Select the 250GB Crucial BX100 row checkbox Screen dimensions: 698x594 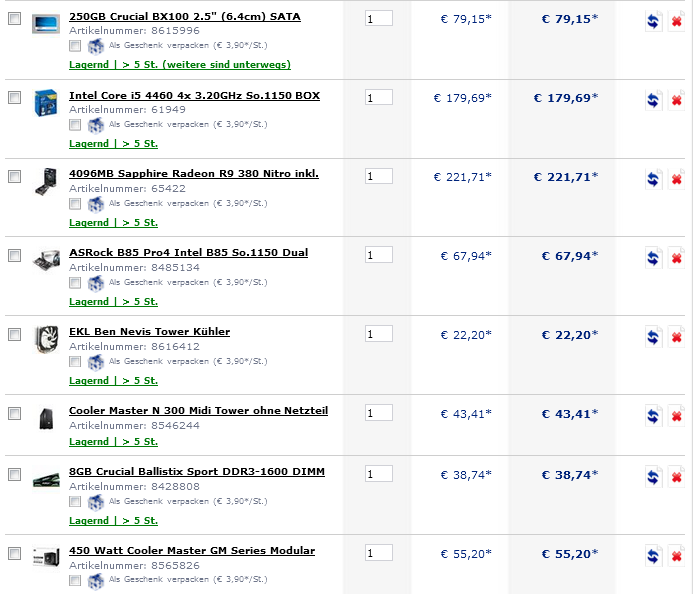tap(14, 19)
